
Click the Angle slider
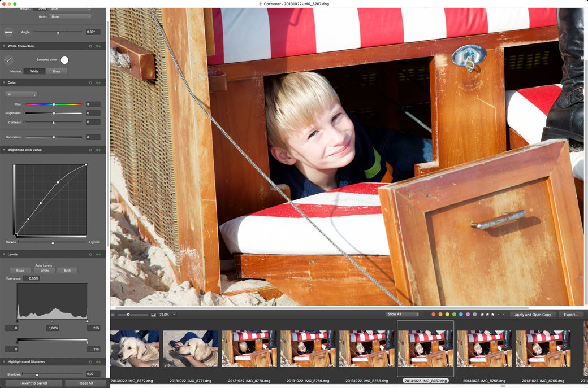tap(58, 32)
